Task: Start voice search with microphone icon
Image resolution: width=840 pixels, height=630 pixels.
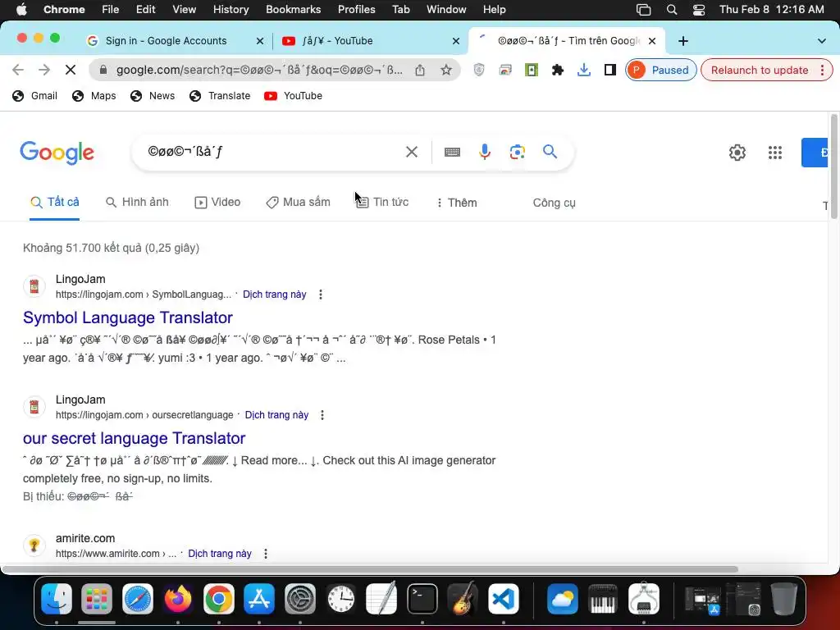Action: pyautogui.click(x=484, y=152)
